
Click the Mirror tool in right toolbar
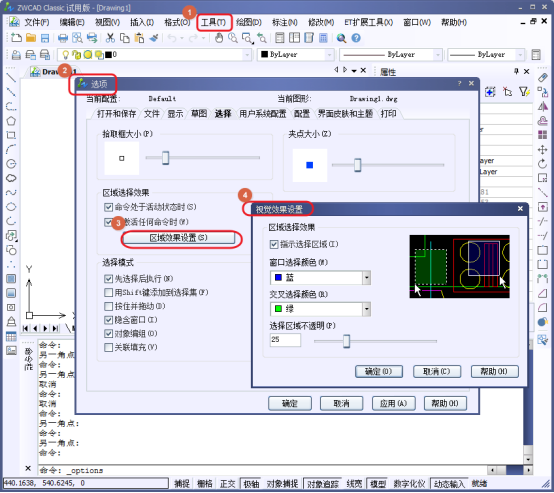tap(542, 106)
